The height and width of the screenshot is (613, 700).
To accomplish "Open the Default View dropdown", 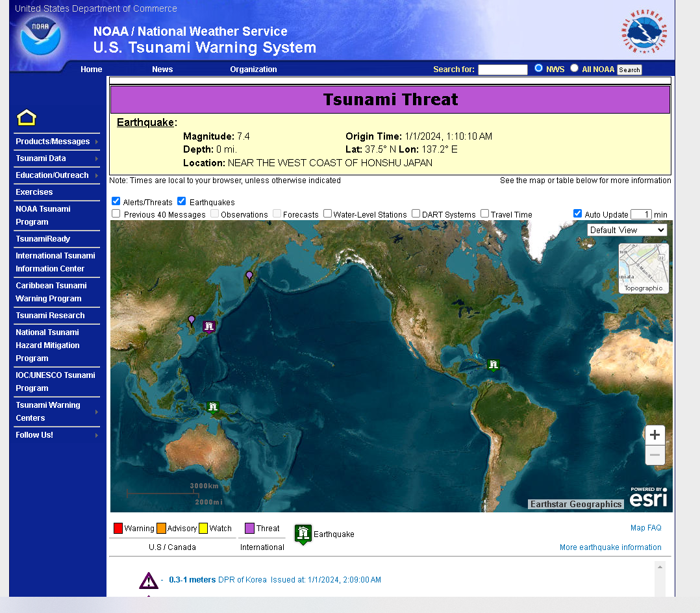I will pos(627,230).
